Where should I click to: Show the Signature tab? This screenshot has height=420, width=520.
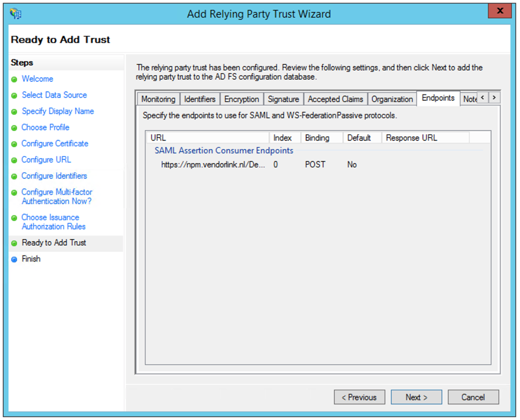coord(284,99)
